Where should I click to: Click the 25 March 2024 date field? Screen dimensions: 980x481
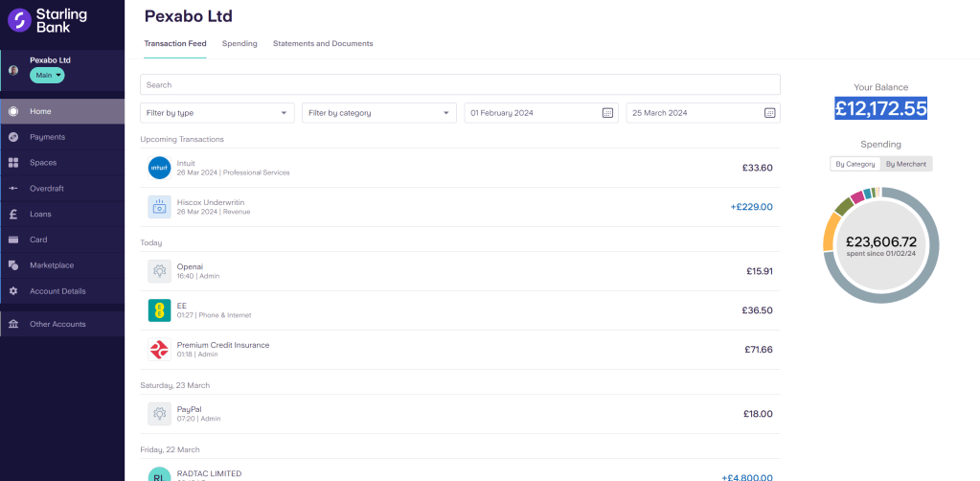[x=703, y=113]
